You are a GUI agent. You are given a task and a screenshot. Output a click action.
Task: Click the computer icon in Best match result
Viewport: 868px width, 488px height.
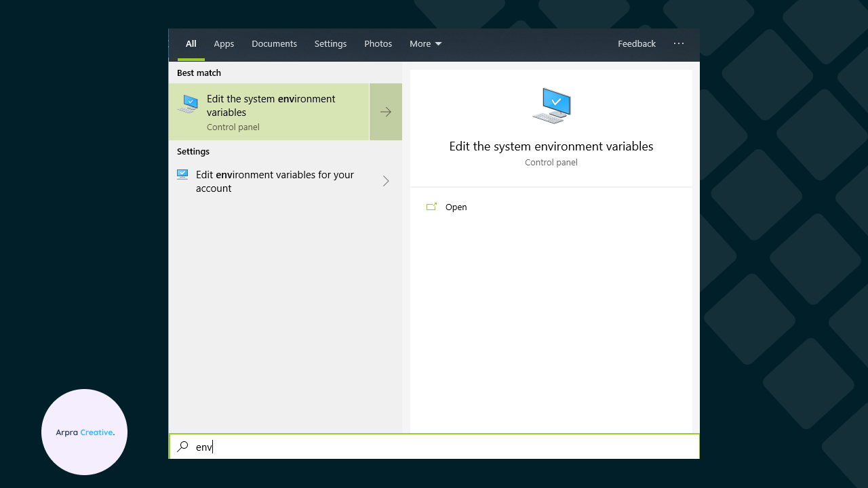188,104
